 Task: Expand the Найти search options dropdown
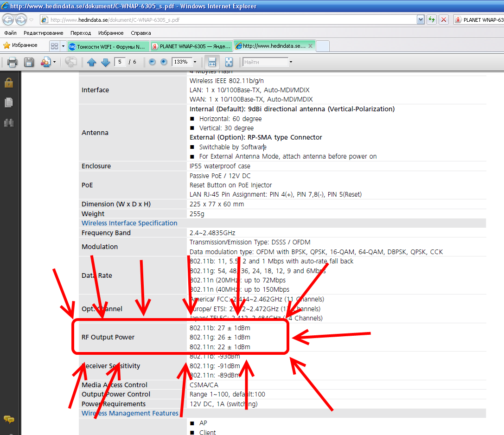(x=291, y=62)
